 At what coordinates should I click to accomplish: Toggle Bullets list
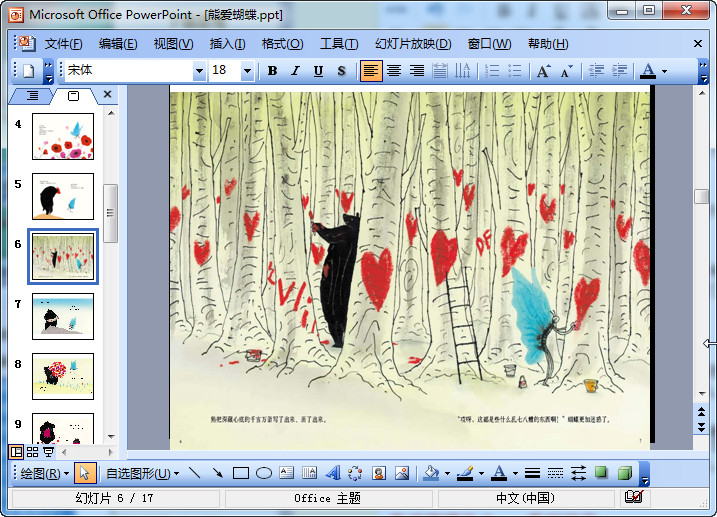click(514, 71)
